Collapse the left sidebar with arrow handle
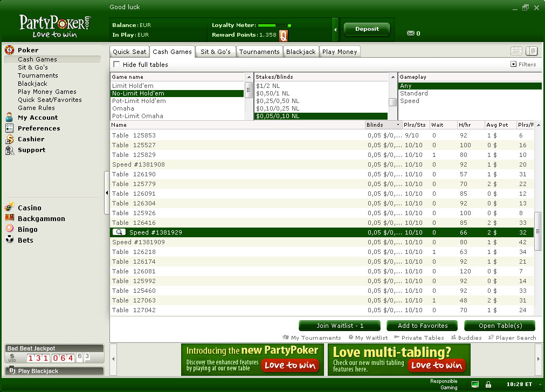The height and width of the screenshot is (392, 545). point(107,193)
